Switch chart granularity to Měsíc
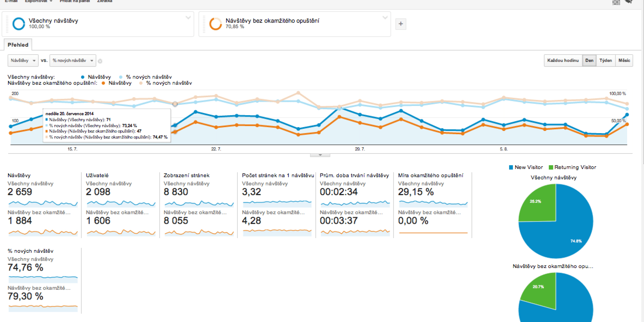644x322 pixels. tap(624, 60)
